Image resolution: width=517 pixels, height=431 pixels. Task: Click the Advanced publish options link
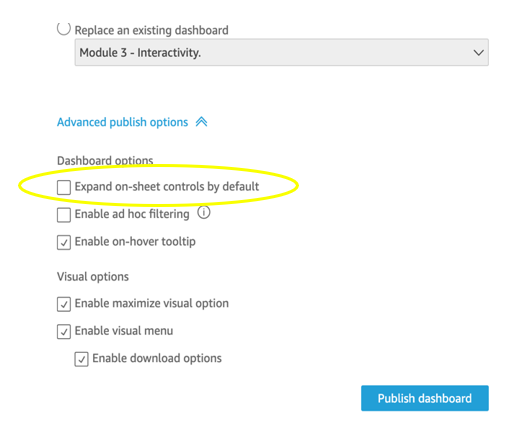coord(122,122)
